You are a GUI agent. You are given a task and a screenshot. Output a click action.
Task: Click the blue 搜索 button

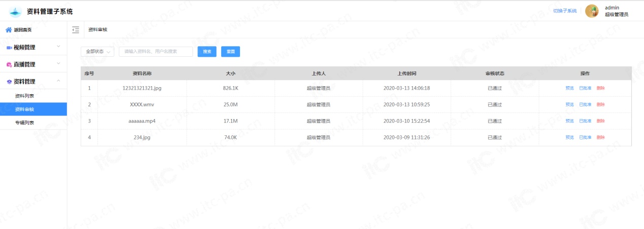point(207,52)
